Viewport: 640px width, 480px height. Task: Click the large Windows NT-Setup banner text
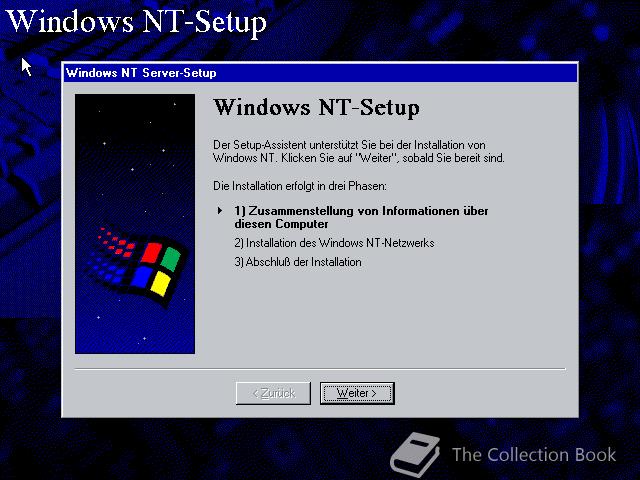(136, 22)
